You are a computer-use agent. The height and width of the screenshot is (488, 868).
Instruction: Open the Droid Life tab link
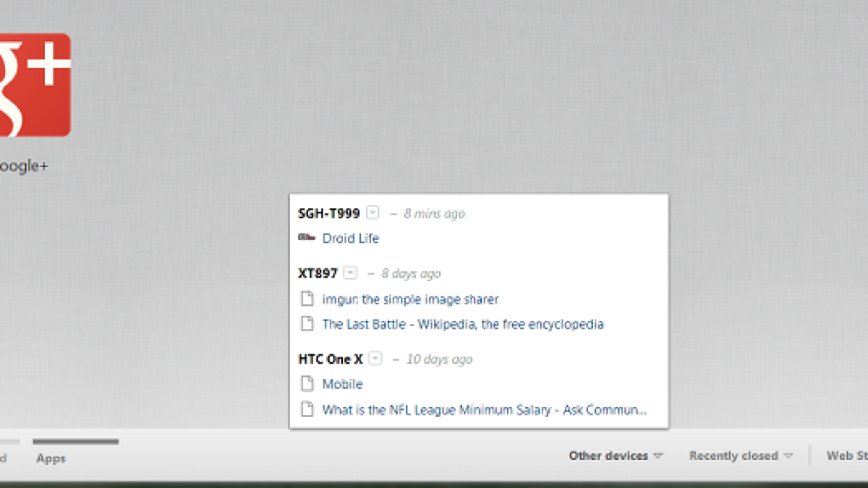[351, 238]
